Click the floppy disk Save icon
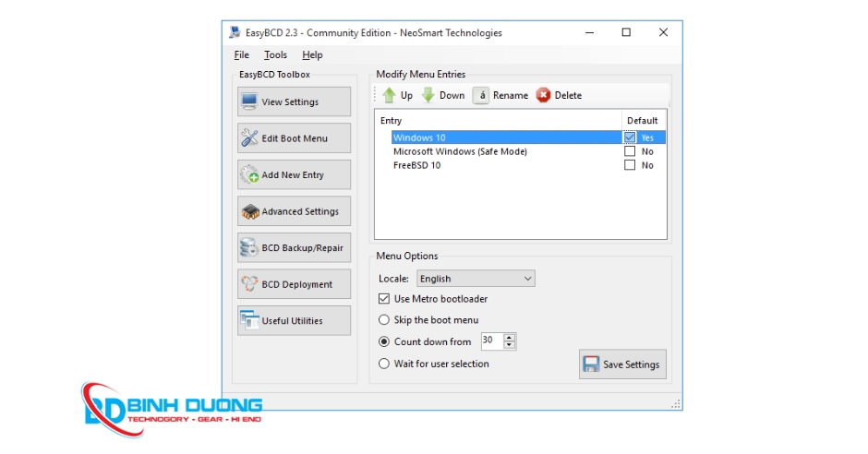The width and height of the screenshot is (868, 454). click(x=591, y=364)
